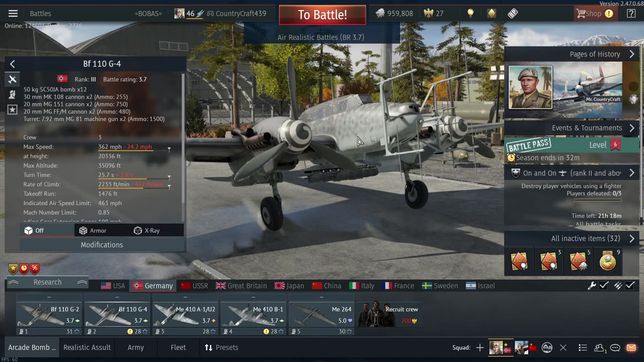Expand Events & Tournaments
Screen dimensions: 644x362
(572, 128)
